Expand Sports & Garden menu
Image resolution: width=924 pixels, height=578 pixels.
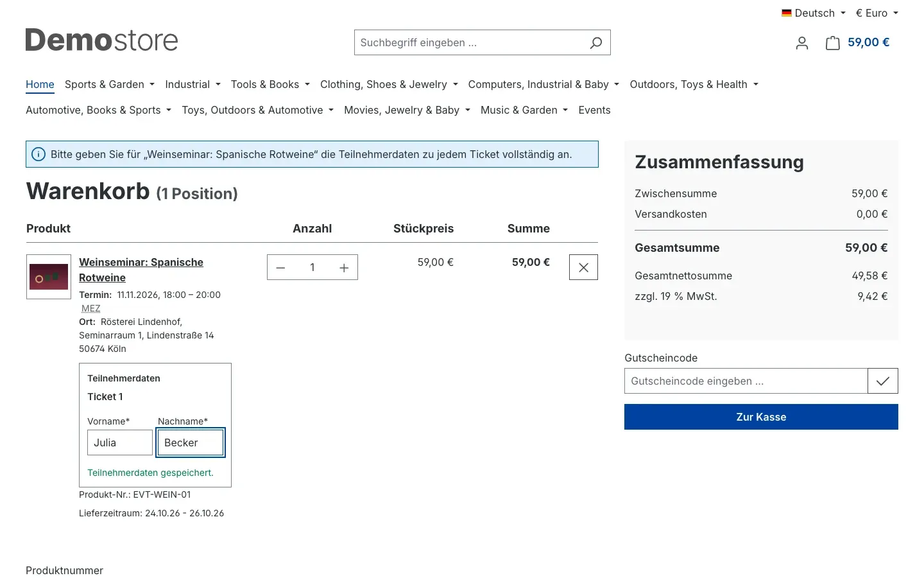(110, 84)
